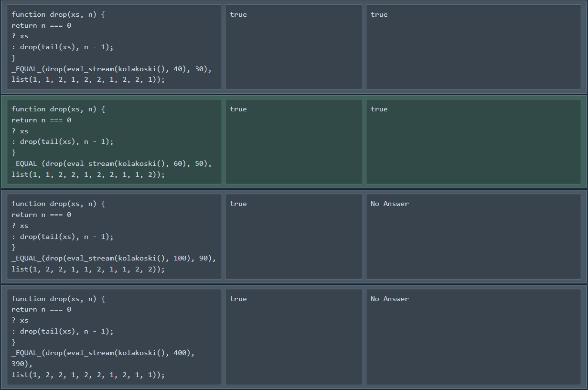Screen dimensions: 588x390
Task: Click "No Answer" in the kolakoski 400 test row
Action: 390,299
